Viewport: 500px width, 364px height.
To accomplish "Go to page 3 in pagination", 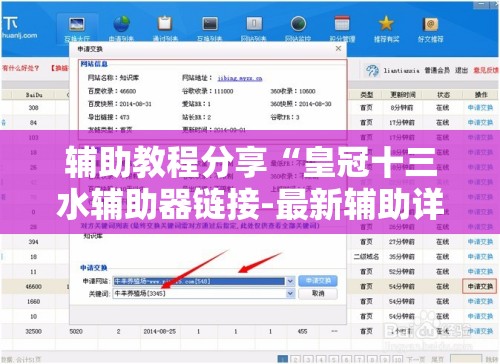I will pos(308,359).
